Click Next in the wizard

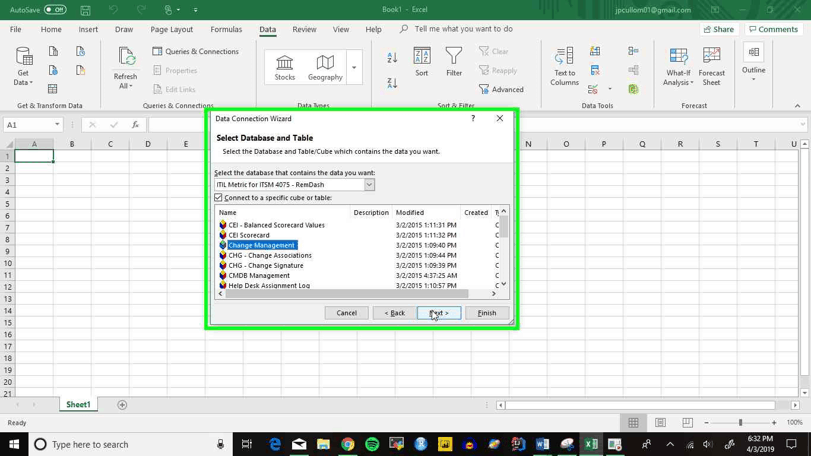[439, 313]
